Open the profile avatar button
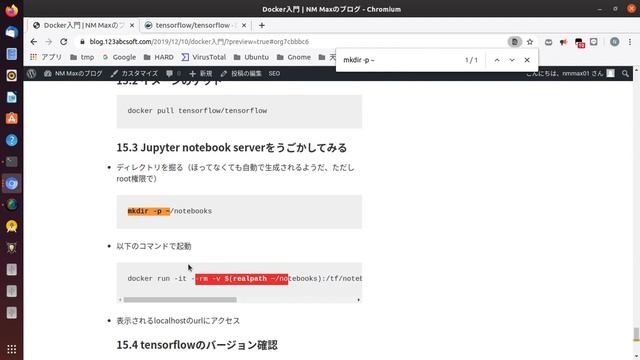The image size is (640, 360). point(614,42)
